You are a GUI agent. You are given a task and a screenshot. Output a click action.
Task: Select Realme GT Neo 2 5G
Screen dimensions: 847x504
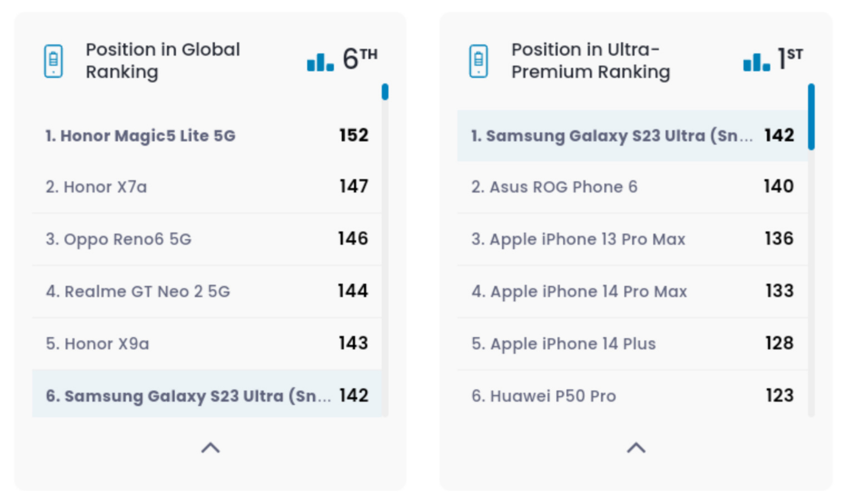tap(138, 292)
